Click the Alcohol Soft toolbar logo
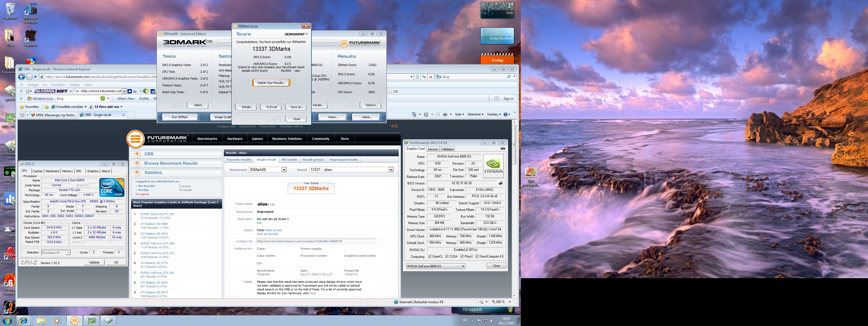Image resolution: width=868 pixels, height=326 pixels. pyautogui.click(x=51, y=91)
